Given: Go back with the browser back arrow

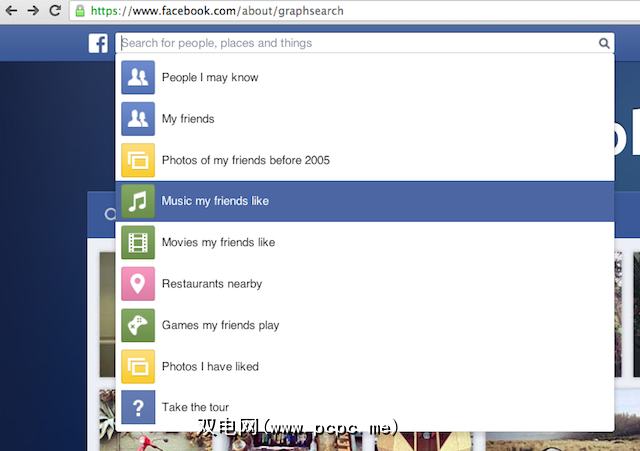Looking at the screenshot, I should pos(11,10).
